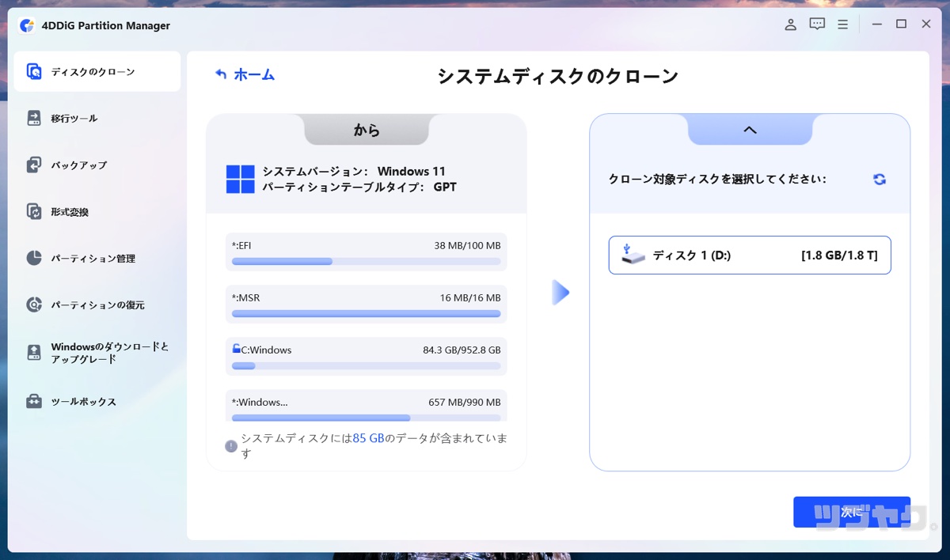Viewport: 950px width, 560px height.
Task: Select the *:MSR partition label
Action: (x=245, y=298)
